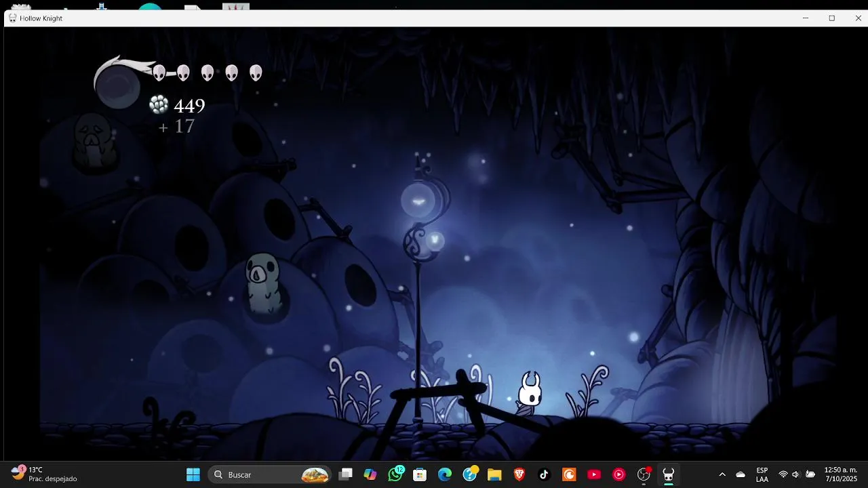Screen dimensions: 868x488
Task: Open the Crunchyroll taskbar app
Action: tap(569, 474)
